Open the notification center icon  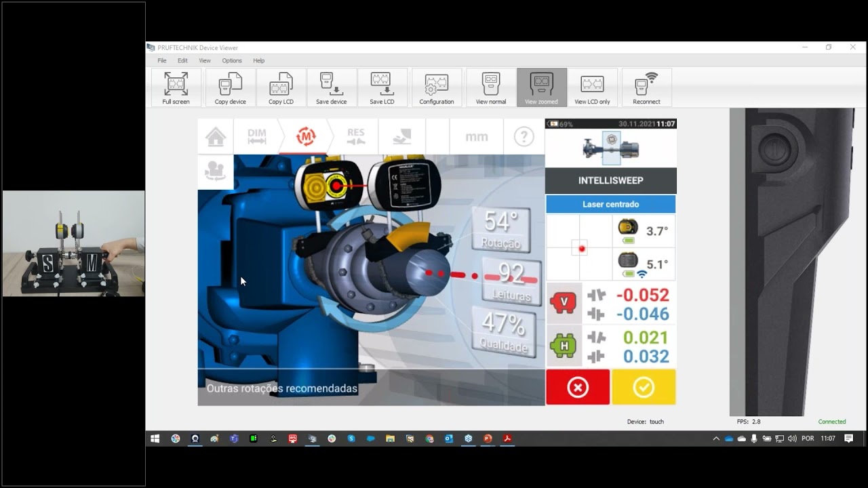[x=849, y=439]
